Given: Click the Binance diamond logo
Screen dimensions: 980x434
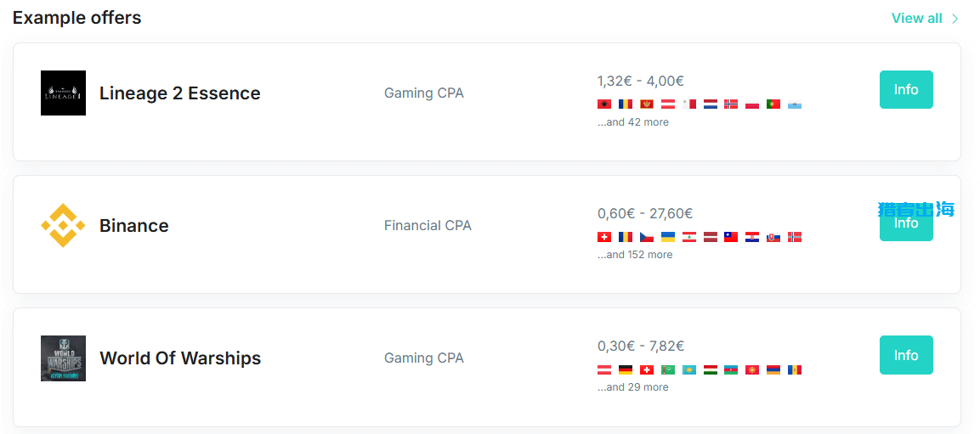Looking at the screenshot, I should pos(63,225).
